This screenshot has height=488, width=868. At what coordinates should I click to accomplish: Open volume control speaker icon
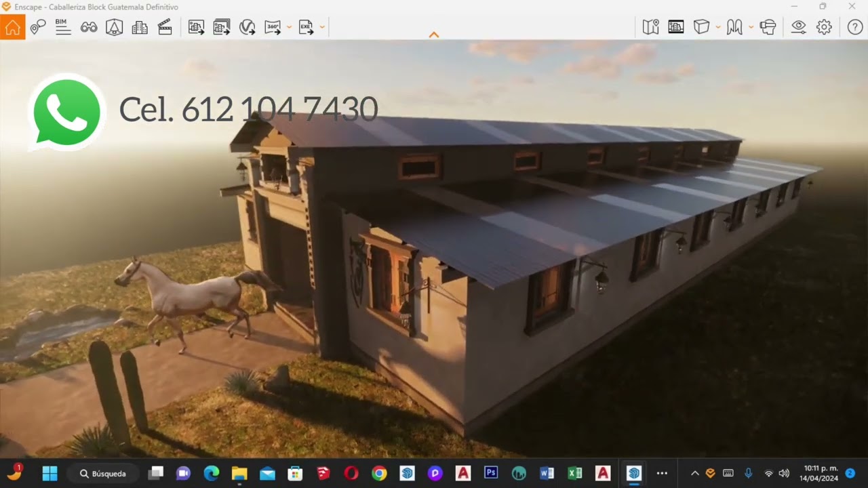pyautogui.click(x=785, y=473)
